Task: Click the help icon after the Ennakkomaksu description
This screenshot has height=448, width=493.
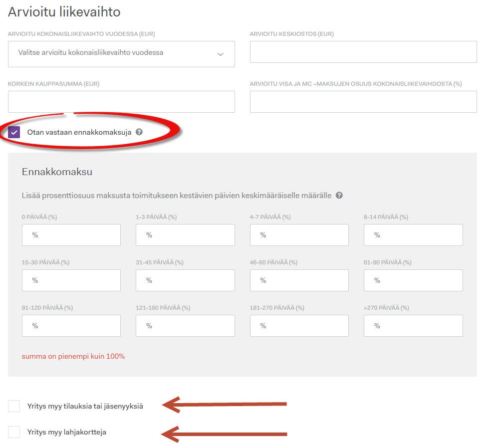Action: pyautogui.click(x=339, y=195)
